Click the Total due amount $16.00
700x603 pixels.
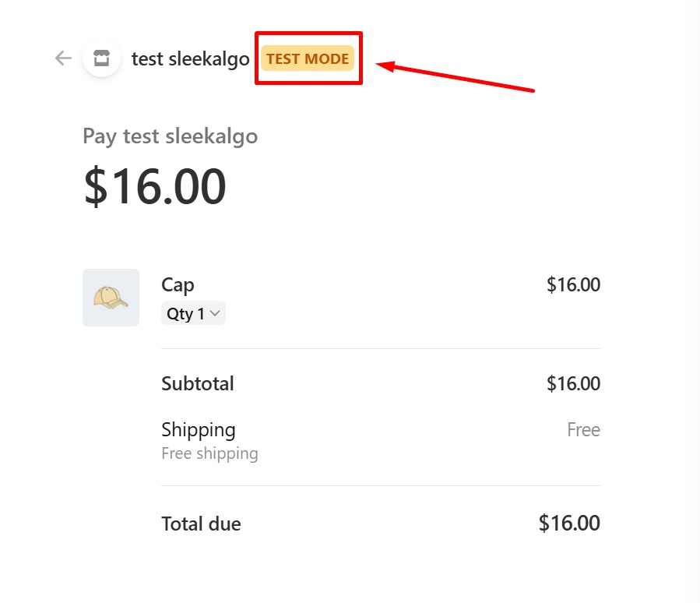click(569, 524)
